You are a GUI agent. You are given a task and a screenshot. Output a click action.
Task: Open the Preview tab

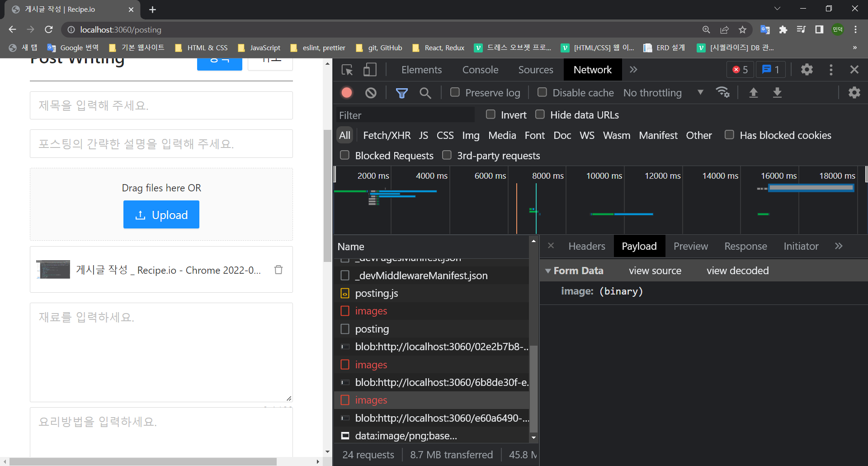[690, 246]
